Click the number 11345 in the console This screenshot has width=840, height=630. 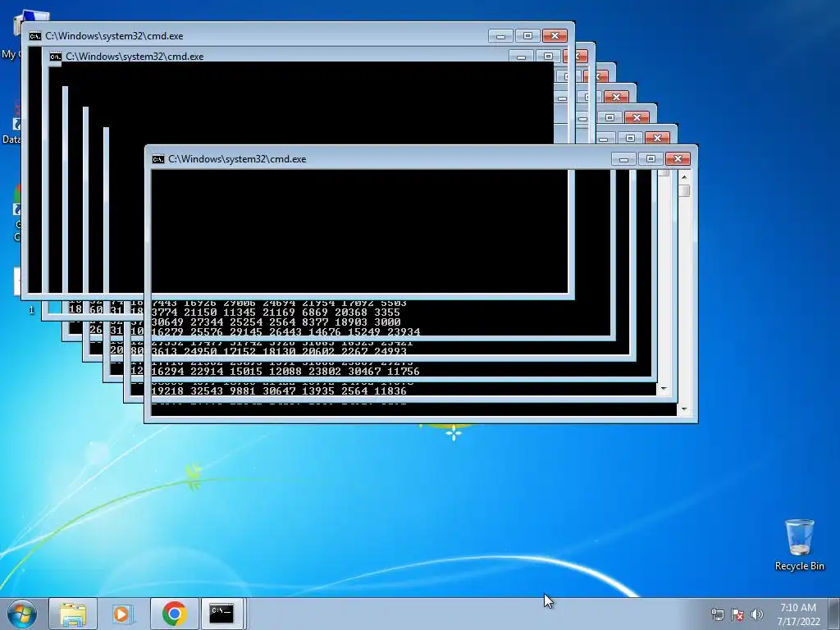(x=240, y=313)
